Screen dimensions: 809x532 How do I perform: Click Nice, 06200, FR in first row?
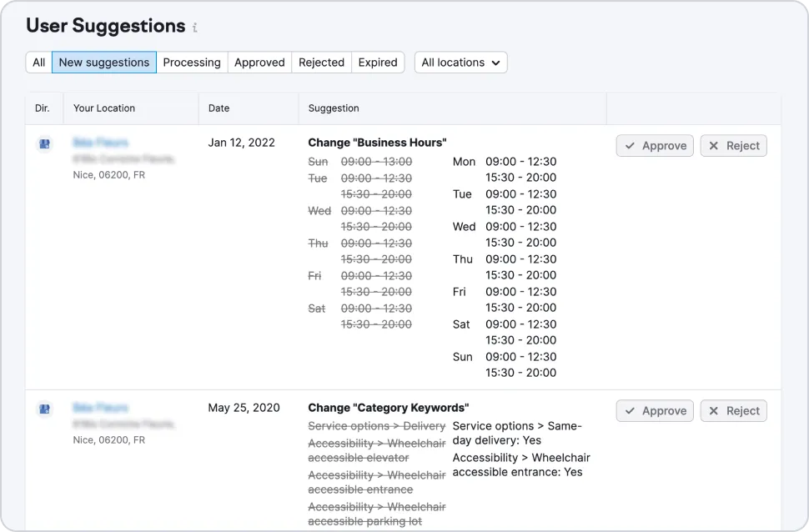point(109,175)
